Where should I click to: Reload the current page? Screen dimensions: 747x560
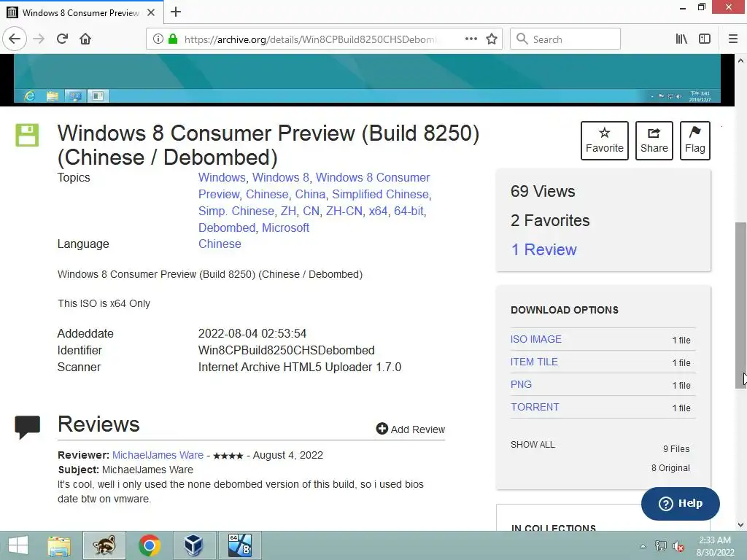pos(62,39)
